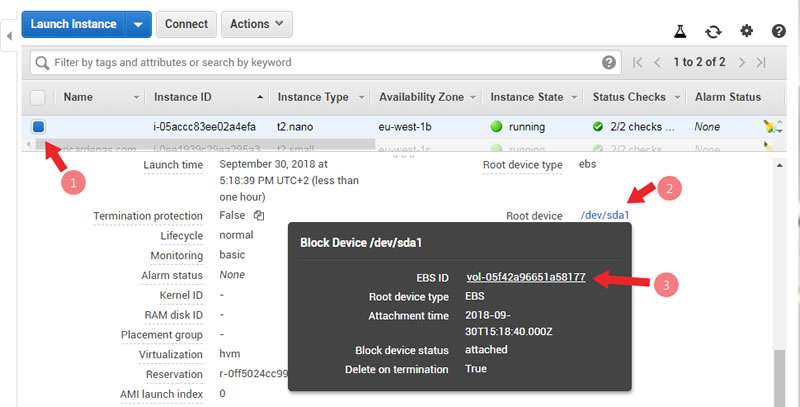Click the Block Device /dev/sda1 popup title
Screen dimensions: 800x407
[361, 242]
